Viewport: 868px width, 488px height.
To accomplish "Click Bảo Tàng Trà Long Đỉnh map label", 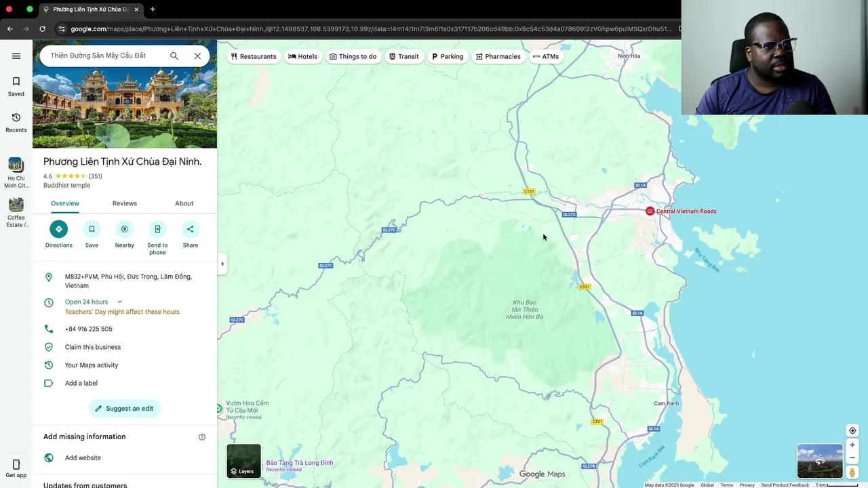I will coord(300,463).
